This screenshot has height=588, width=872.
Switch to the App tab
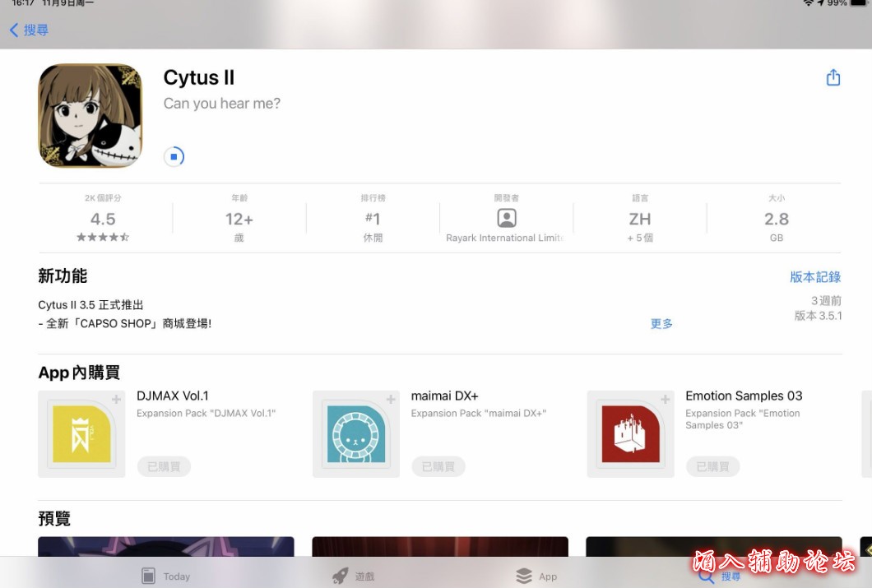(536, 576)
